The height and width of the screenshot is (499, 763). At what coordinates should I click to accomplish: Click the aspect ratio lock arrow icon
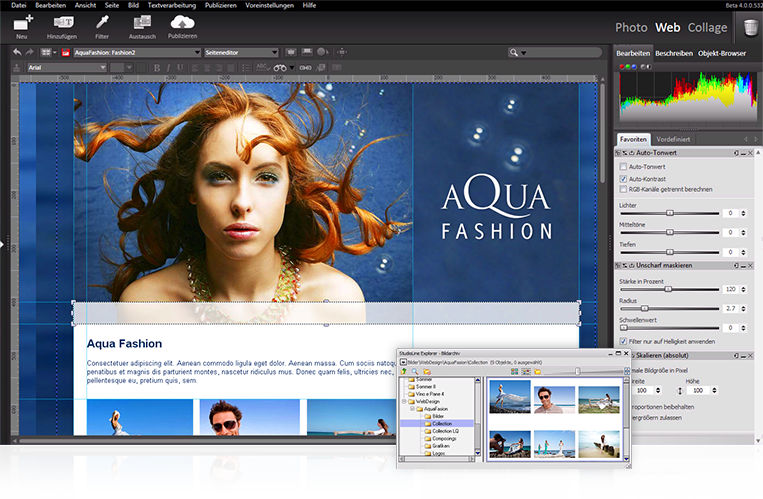[680, 390]
